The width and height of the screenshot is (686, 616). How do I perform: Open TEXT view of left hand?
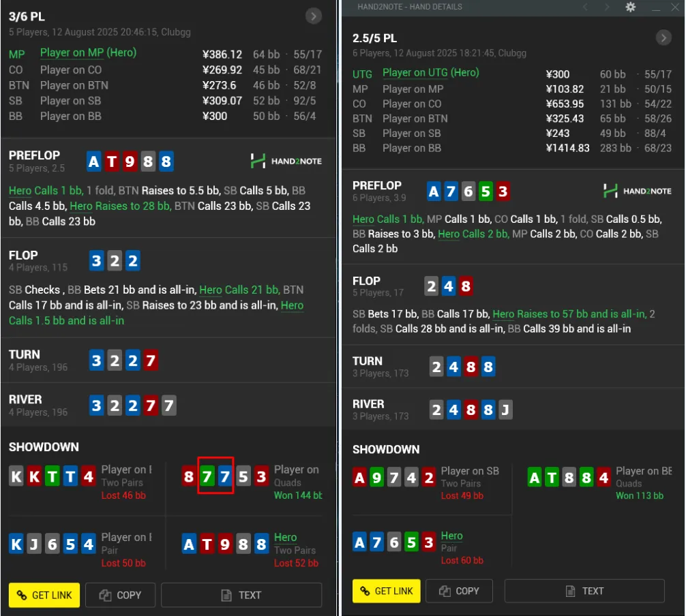pyautogui.click(x=241, y=595)
